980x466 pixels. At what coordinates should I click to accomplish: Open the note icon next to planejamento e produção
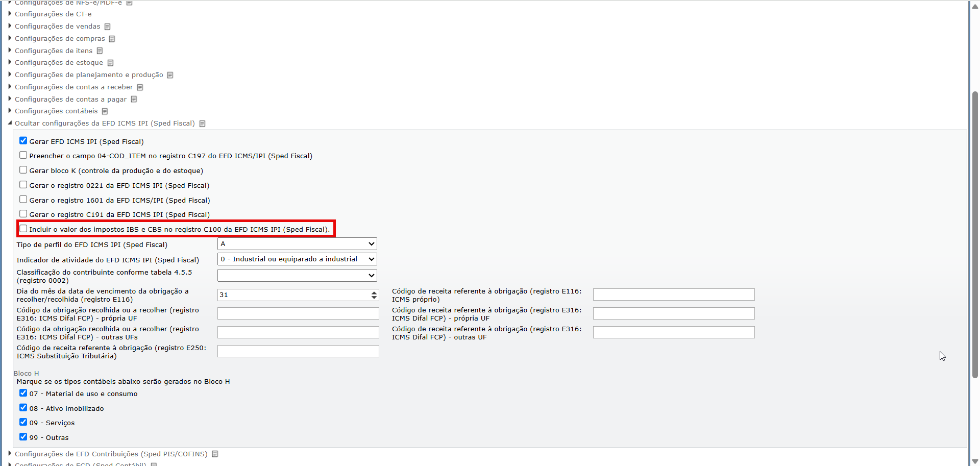(x=170, y=75)
